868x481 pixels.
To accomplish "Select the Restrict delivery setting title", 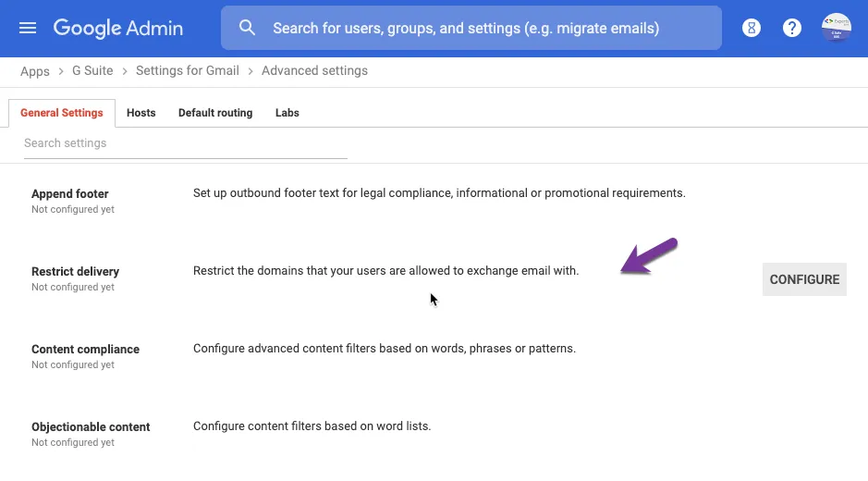I will pos(75,272).
